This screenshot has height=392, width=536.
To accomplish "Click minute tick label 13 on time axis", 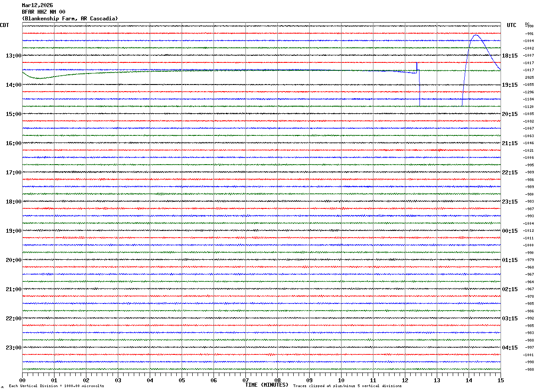I will pyautogui.click(x=437, y=380).
